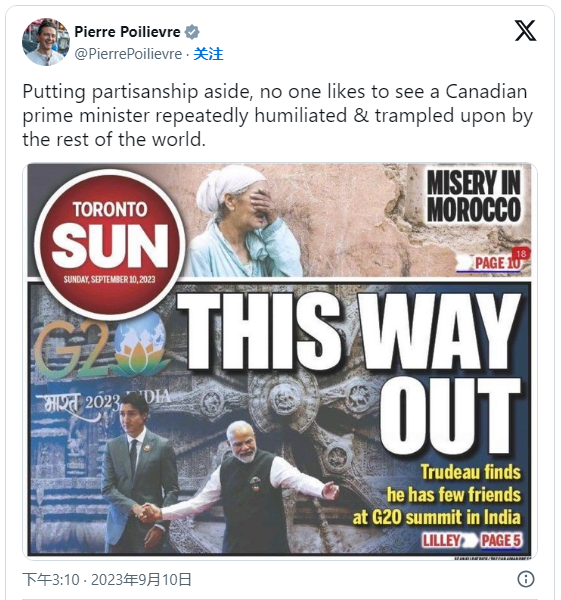561x600 pixels.
Task: Click the blue verified badge
Action: [192, 32]
